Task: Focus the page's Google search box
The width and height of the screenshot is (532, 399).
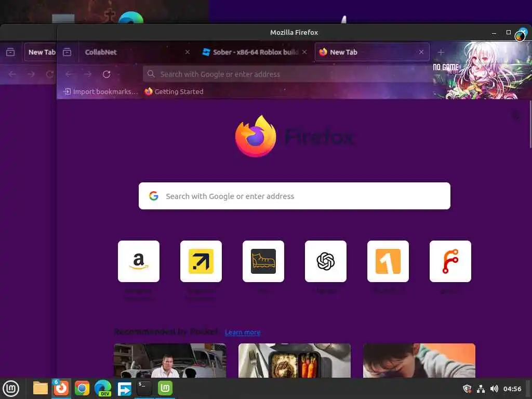Action: [x=295, y=196]
